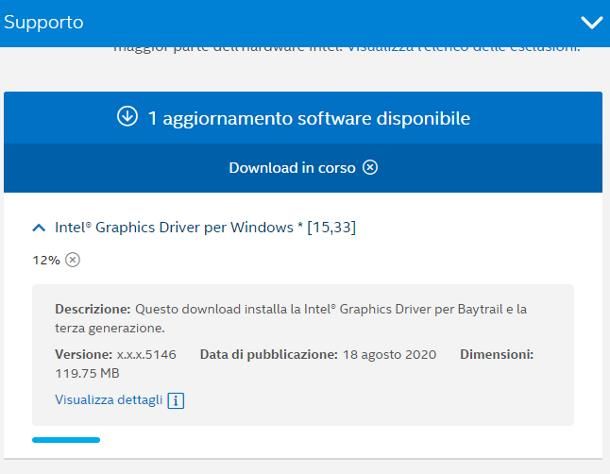This screenshot has height=474, width=610.
Task: Cancel all downloads via 'Download in corso' X icon
Action: coord(370,167)
